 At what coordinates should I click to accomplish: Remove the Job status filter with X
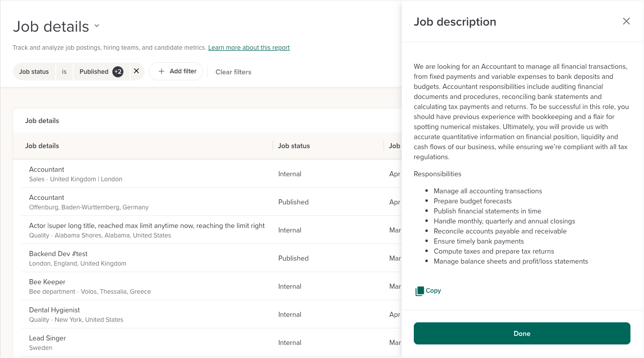pos(136,71)
